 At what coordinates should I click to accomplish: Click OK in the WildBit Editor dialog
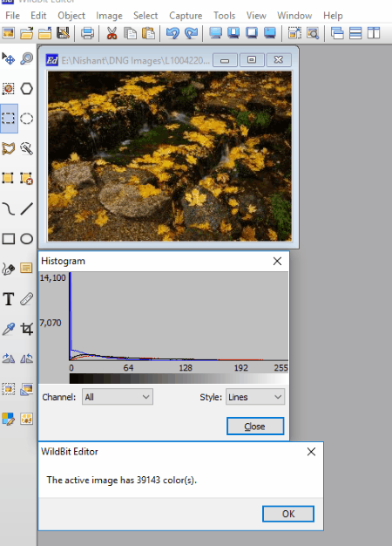288,514
